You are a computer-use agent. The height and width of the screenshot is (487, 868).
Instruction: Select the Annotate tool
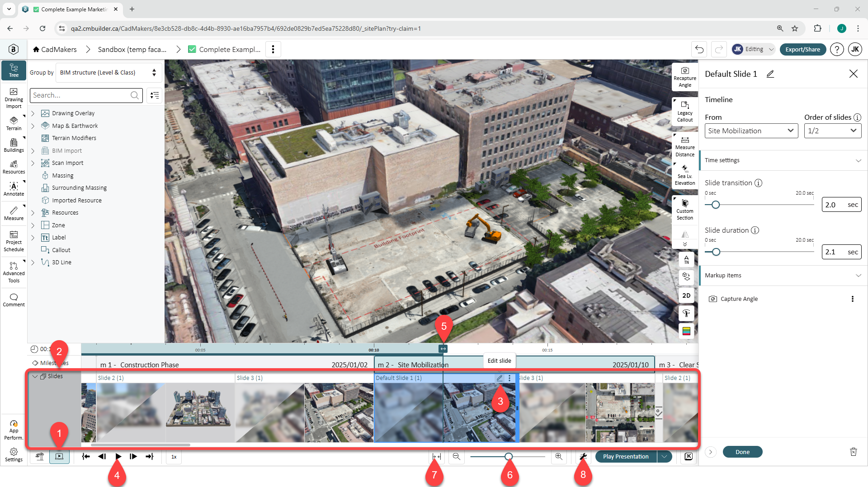14,189
